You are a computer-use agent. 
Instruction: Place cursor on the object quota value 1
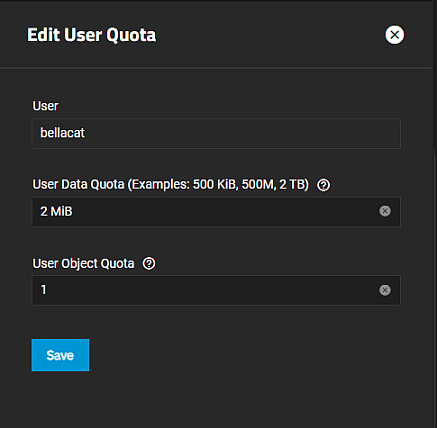click(x=43, y=290)
